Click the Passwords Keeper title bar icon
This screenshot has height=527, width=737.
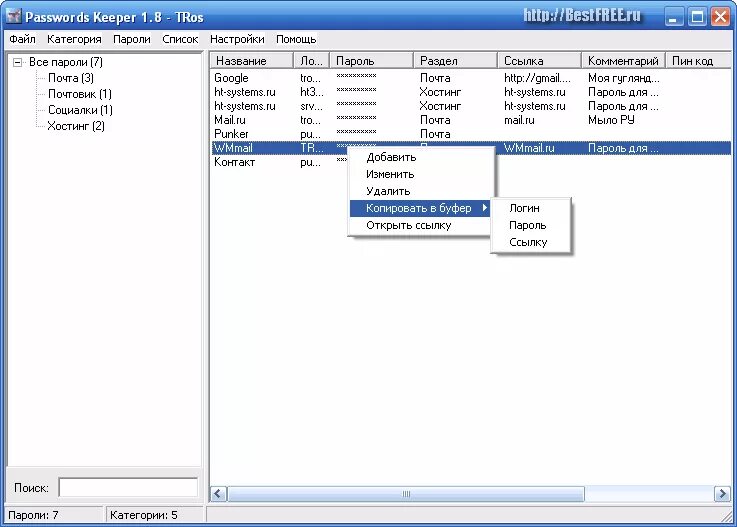point(14,16)
